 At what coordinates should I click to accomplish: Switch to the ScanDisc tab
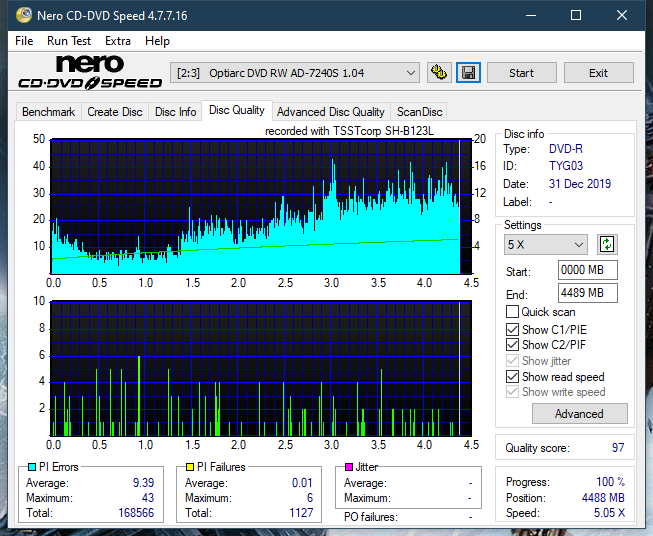click(419, 112)
